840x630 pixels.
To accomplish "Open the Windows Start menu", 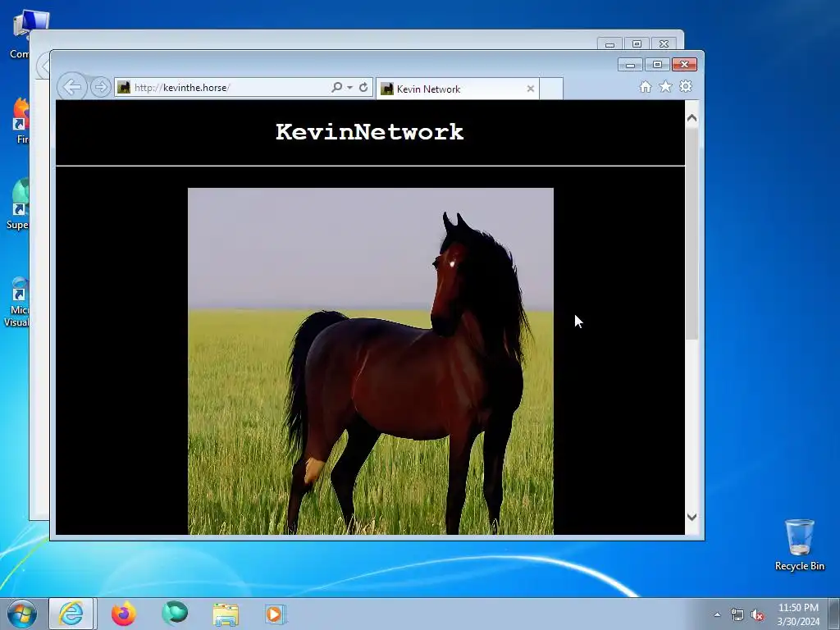I will click(21, 614).
